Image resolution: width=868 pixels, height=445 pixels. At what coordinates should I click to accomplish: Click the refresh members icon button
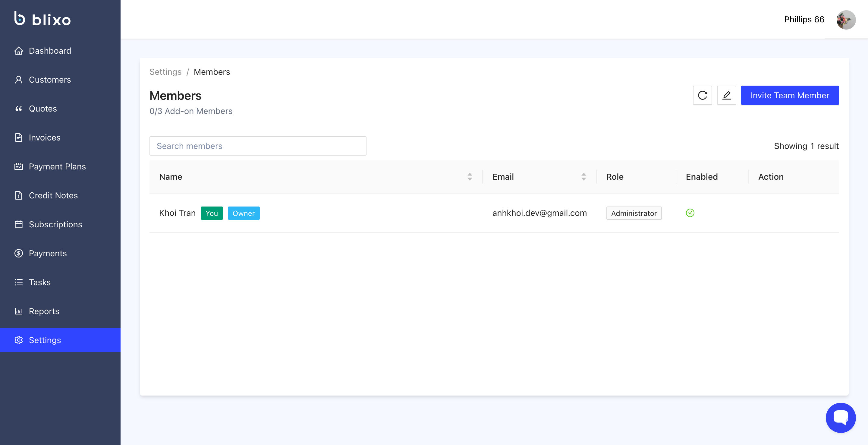(x=702, y=95)
